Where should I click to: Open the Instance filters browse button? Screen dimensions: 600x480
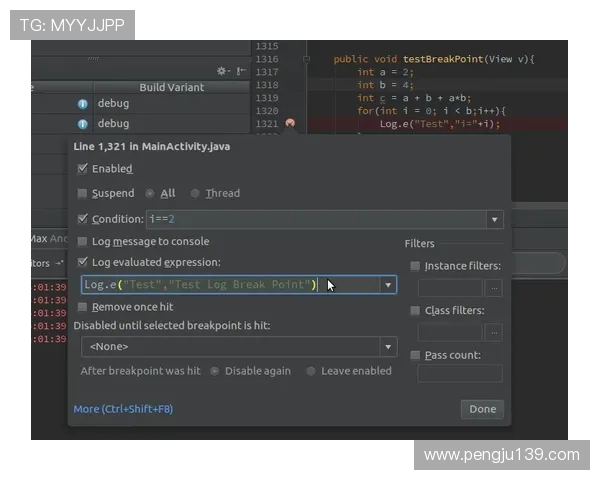pyautogui.click(x=493, y=288)
